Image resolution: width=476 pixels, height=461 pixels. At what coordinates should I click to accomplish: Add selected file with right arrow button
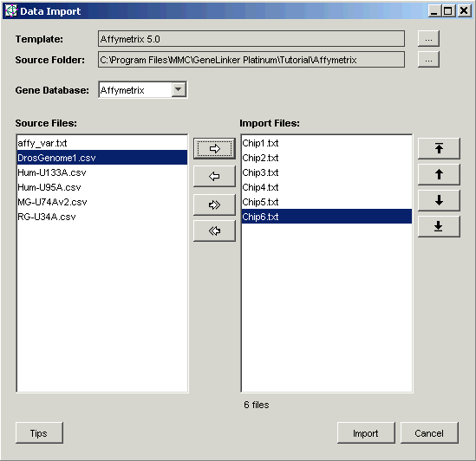[x=214, y=148]
